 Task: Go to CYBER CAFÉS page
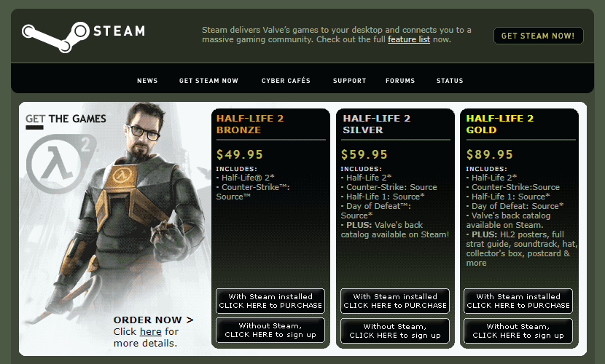pyautogui.click(x=286, y=81)
